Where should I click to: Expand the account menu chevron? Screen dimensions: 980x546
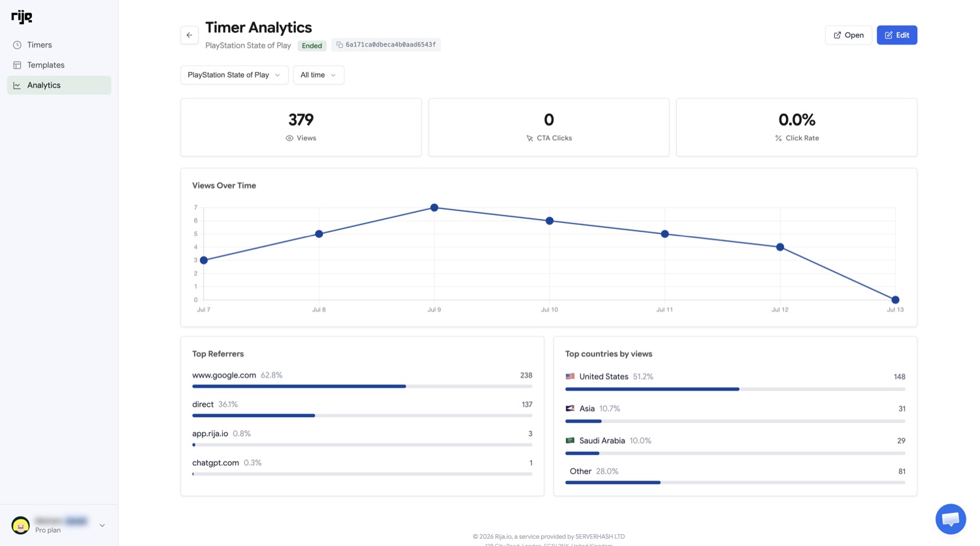coord(102,525)
